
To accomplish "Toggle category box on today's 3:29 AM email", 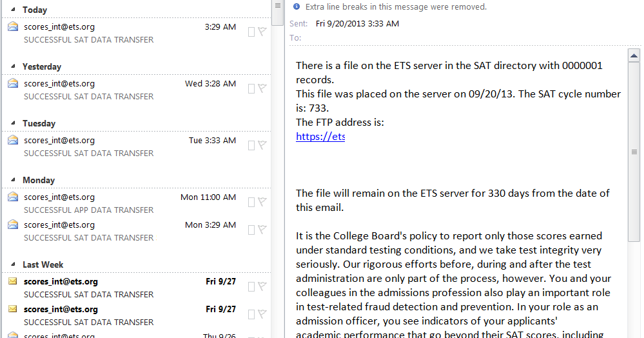I will (251, 32).
